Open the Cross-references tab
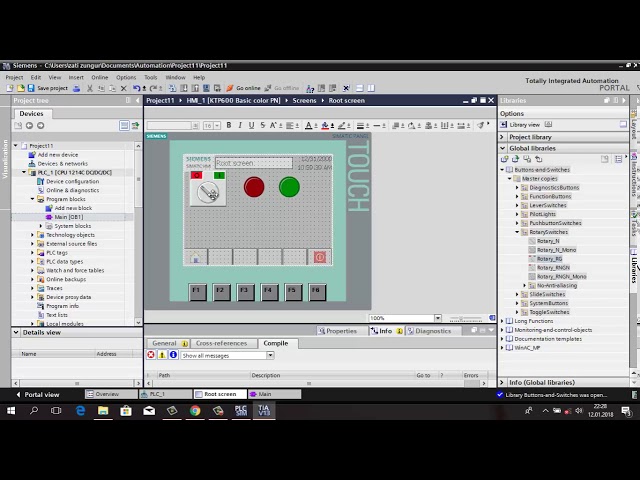640x480 pixels. (x=221, y=343)
